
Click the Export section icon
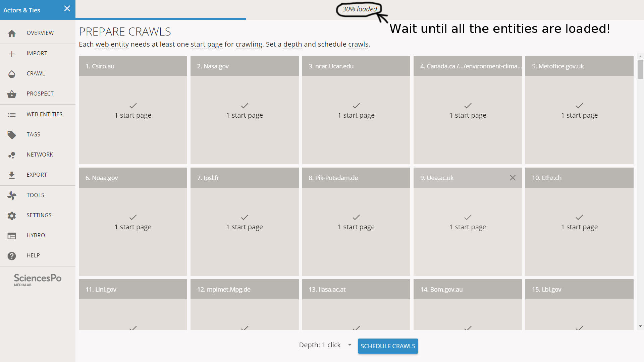[x=11, y=175]
